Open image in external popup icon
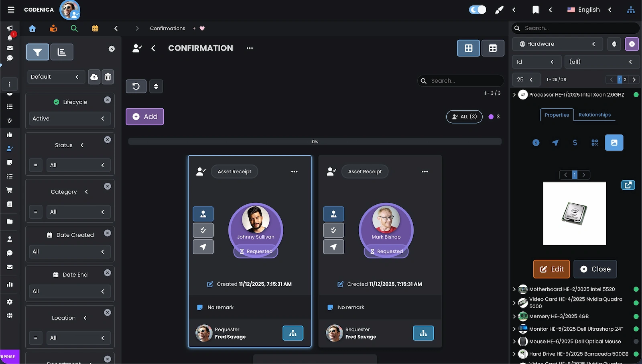Screen dimensions: 642x364 [x=628, y=185]
